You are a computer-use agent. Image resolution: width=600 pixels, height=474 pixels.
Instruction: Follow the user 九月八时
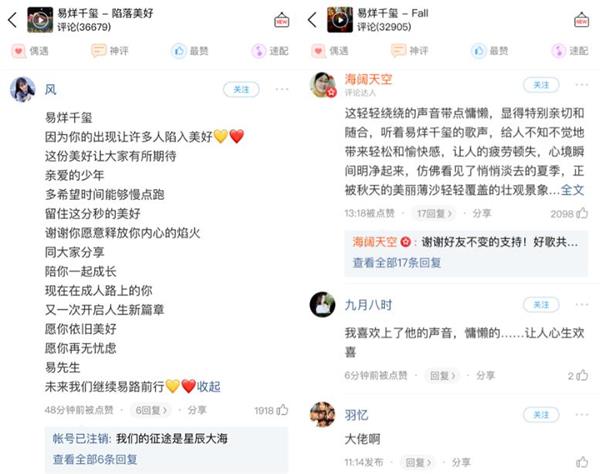(x=541, y=305)
